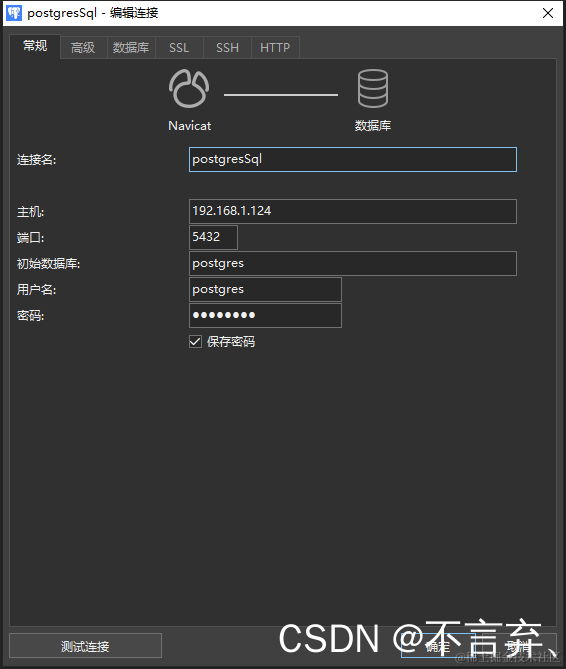Click the 密码 label text

[x=30, y=316]
